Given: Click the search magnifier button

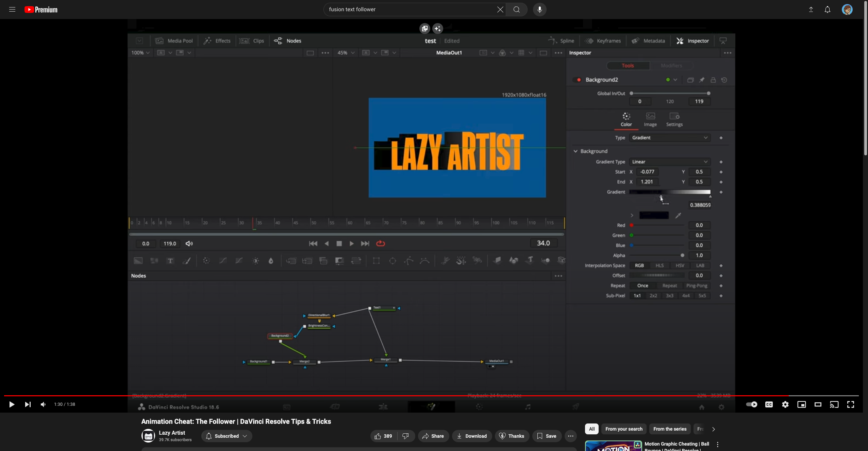Looking at the screenshot, I should (x=516, y=10).
